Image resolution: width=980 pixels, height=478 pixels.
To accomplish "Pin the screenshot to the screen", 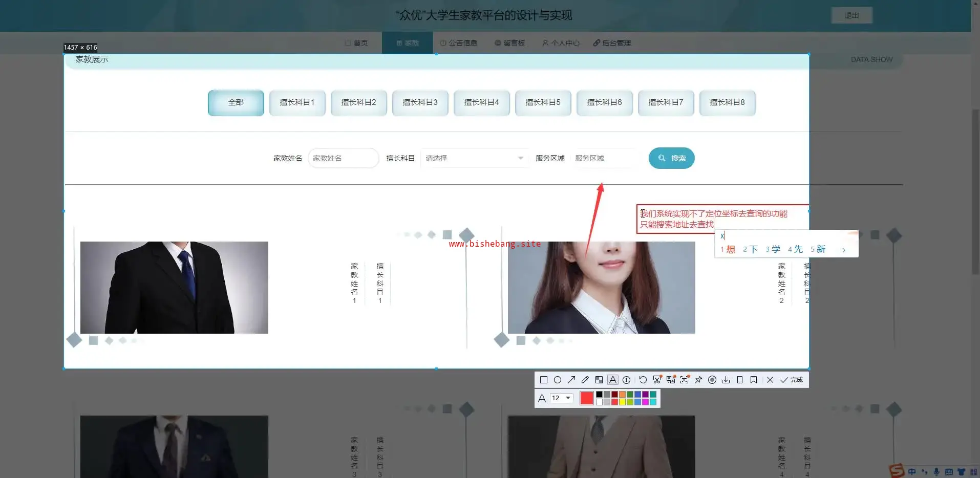I will (698, 380).
